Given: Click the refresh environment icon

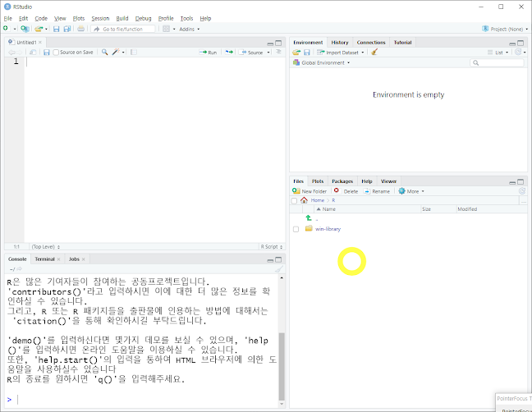Looking at the screenshot, I should (518, 52).
